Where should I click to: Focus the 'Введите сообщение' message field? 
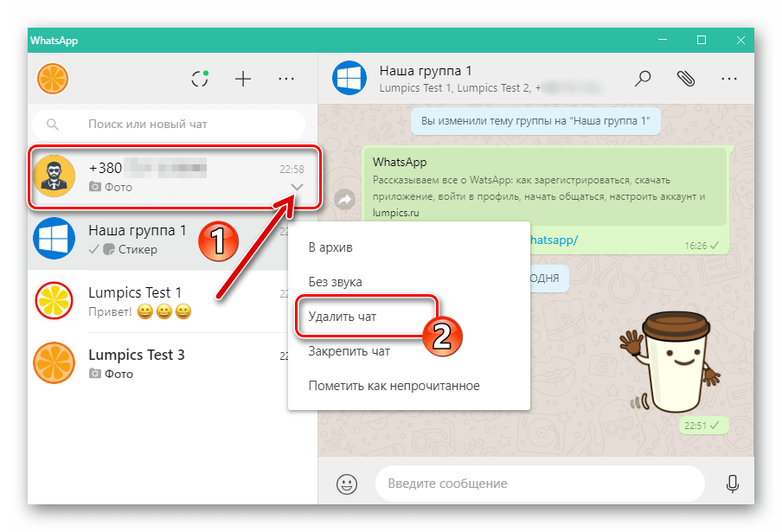coord(540,484)
